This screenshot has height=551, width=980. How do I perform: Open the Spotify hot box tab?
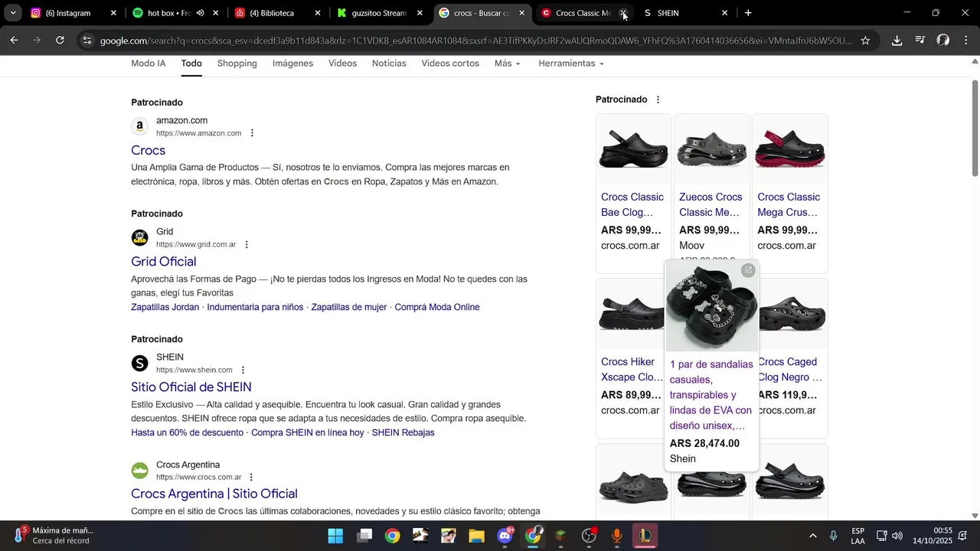click(163, 13)
